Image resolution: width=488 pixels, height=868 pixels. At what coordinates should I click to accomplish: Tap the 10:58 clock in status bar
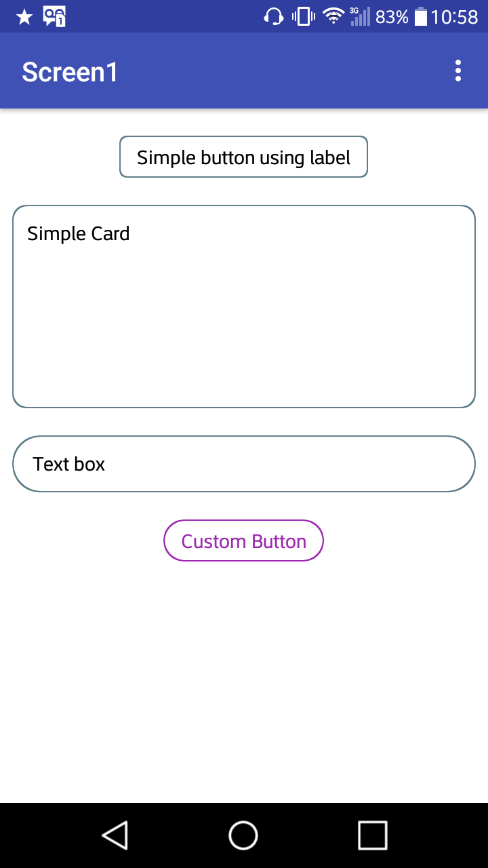[x=455, y=17]
